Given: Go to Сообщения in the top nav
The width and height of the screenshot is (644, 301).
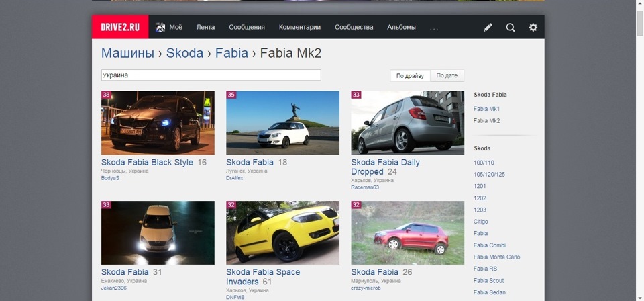Looking at the screenshot, I should tap(247, 27).
